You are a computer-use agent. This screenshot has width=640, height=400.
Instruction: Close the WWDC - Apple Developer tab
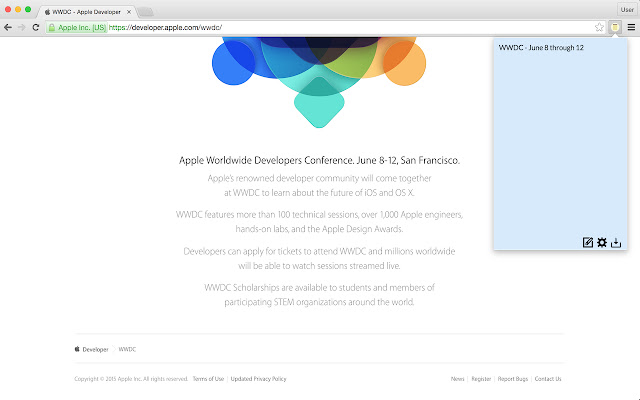(x=129, y=12)
